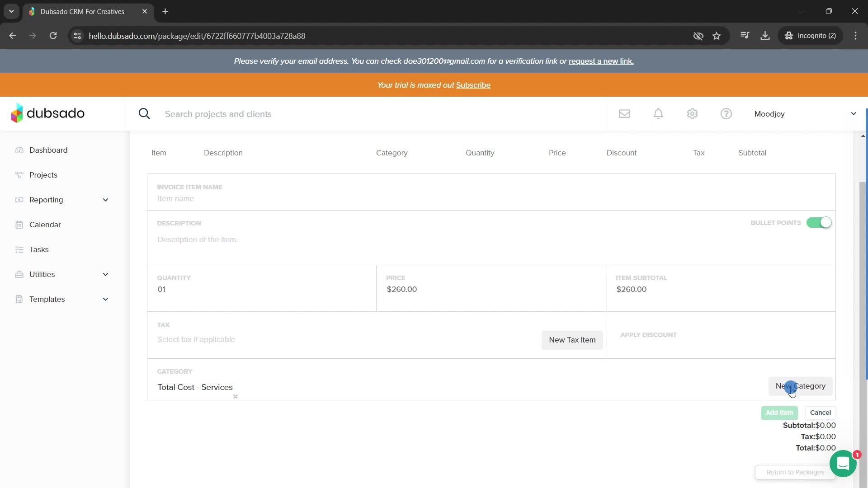Close the Dubsado CRM browser tab
This screenshot has width=868, height=488.
(x=145, y=11)
